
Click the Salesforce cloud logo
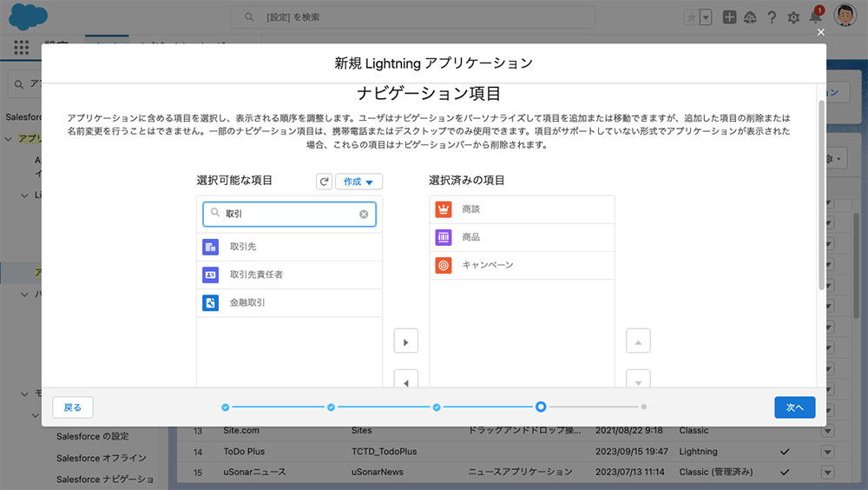click(x=28, y=17)
